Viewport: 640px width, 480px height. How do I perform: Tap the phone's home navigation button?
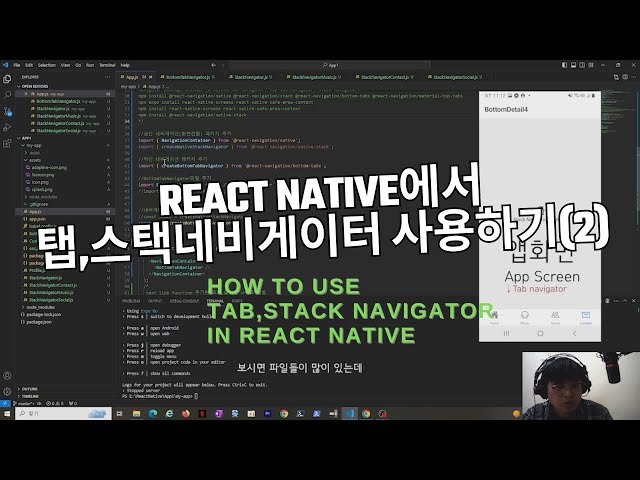click(540, 333)
